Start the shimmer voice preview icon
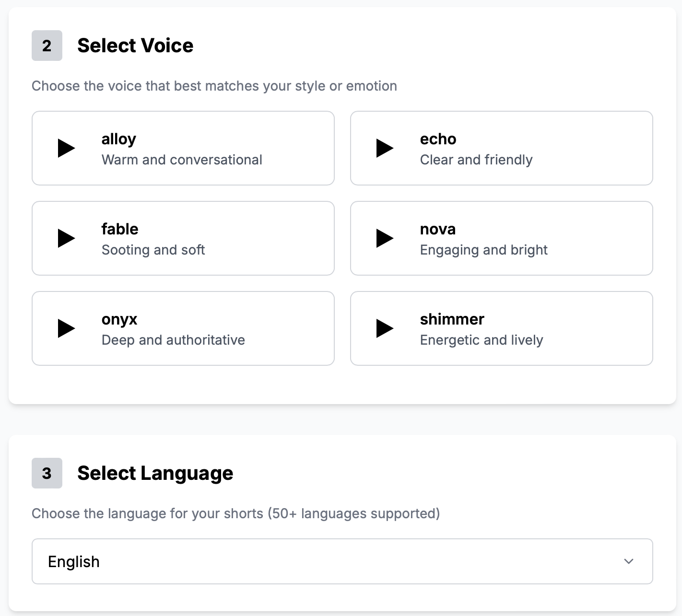This screenshot has height=616, width=682. [x=384, y=328]
